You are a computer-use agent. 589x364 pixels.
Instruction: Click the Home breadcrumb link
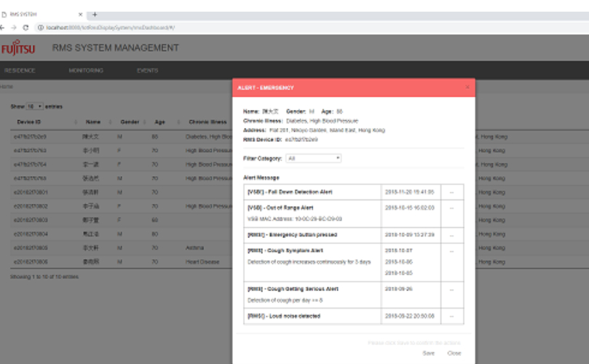point(6,87)
